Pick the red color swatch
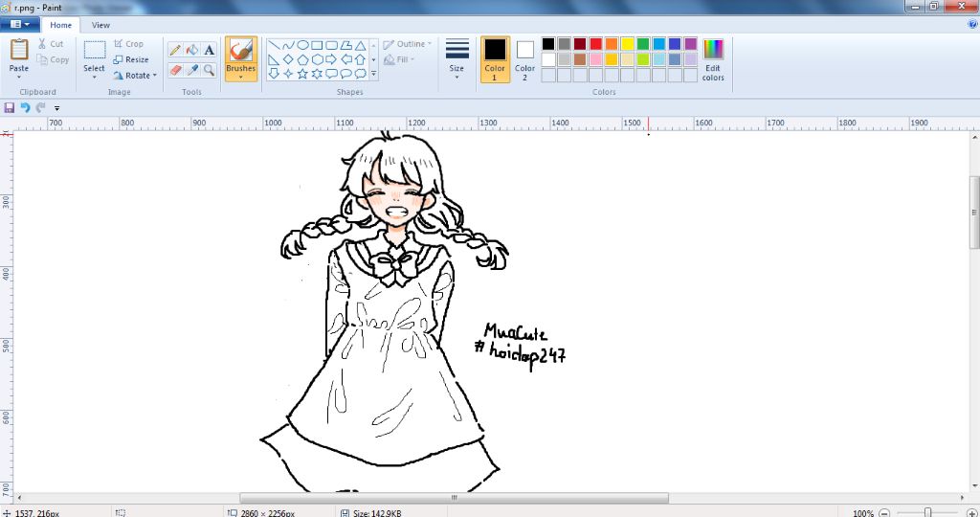This screenshot has height=517, width=980. pyautogui.click(x=595, y=44)
